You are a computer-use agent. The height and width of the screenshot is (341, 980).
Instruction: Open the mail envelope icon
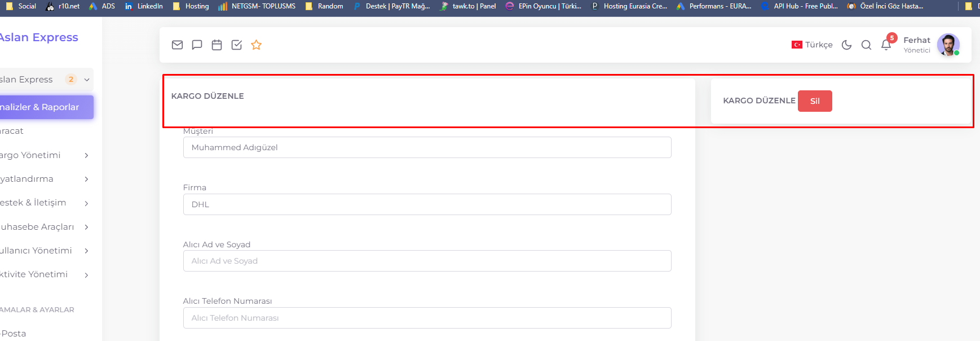(177, 45)
